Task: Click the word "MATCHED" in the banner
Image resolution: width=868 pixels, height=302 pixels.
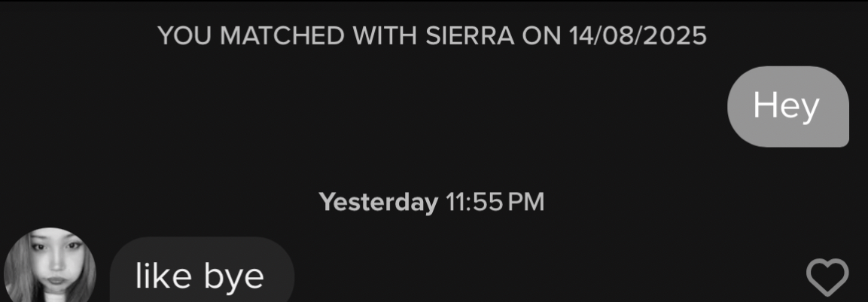Action: click(283, 36)
